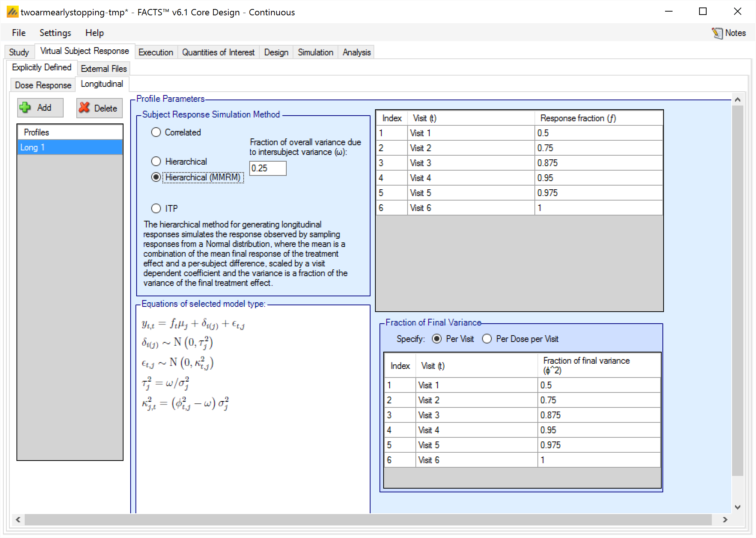Image resolution: width=756 pixels, height=538 pixels.
Task: Click the red X Delete button
Action: (99, 108)
